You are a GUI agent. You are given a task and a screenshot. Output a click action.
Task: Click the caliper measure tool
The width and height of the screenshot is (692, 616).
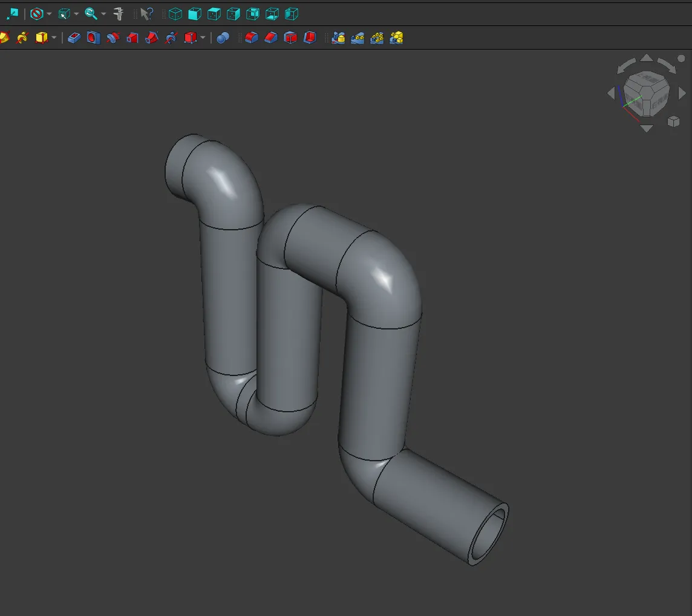[119, 13]
